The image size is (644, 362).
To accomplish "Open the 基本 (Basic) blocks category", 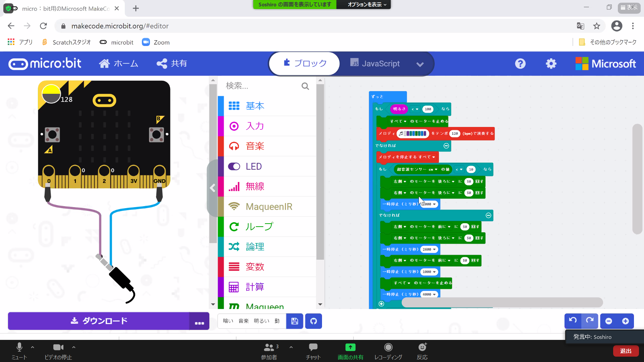I will 267,106.
